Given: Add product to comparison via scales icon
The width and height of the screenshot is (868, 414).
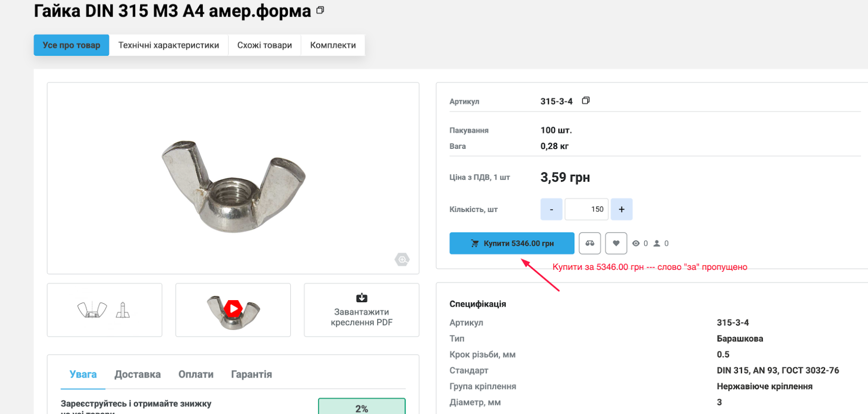Looking at the screenshot, I should (x=590, y=243).
